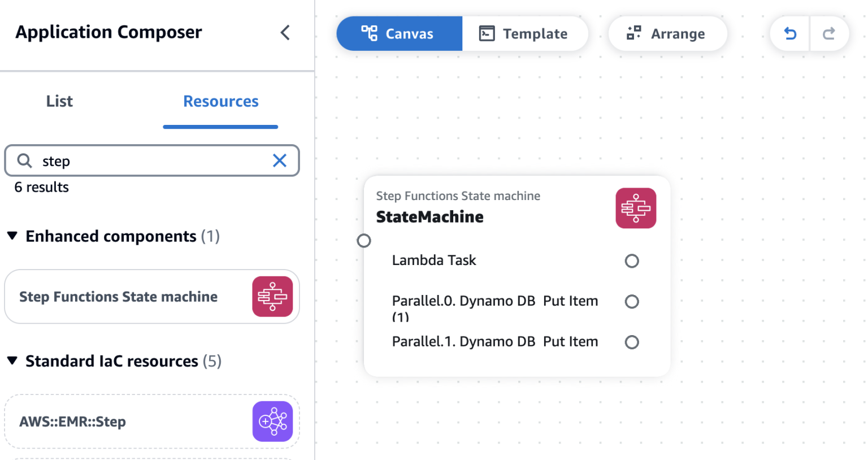Click the search magnifier icon
The image size is (868, 460).
coord(24,160)
